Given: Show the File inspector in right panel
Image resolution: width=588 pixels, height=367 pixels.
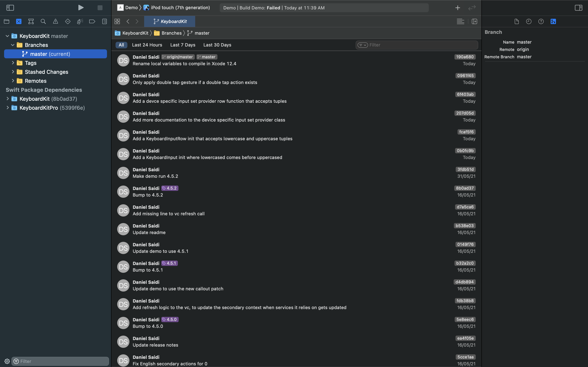Looking at the screenshot, I should pos(516,21).
